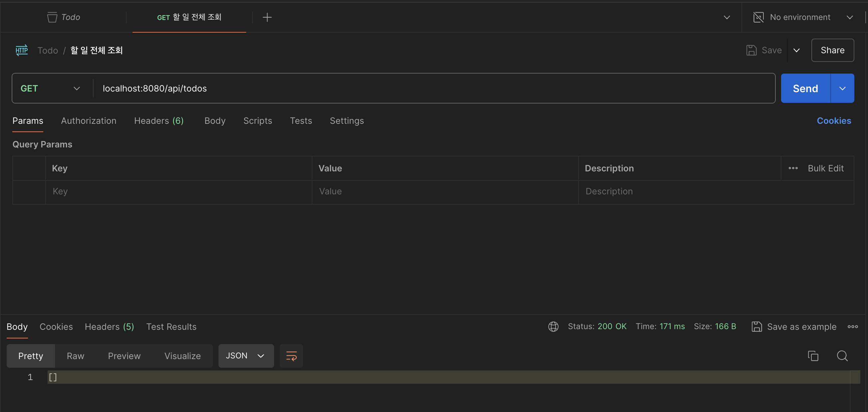The height and width of the screenshot is (412, 868).
Task: Open a new request tab with plus
Action: [267, 17]
